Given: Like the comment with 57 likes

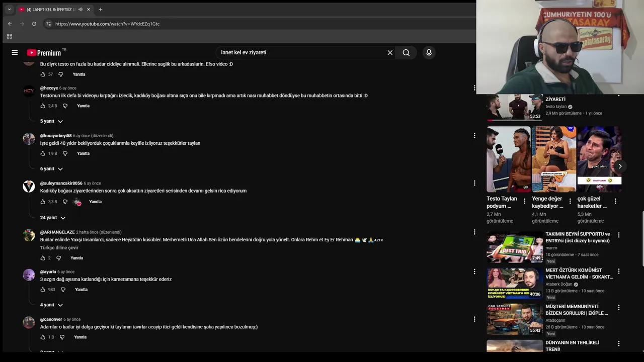Looking at the screenshot, I should 43,74.
